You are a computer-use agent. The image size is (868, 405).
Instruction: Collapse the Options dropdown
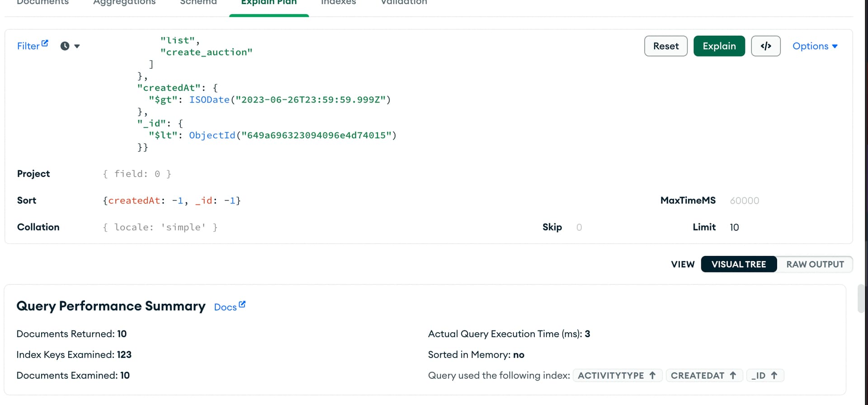[815, 46]
